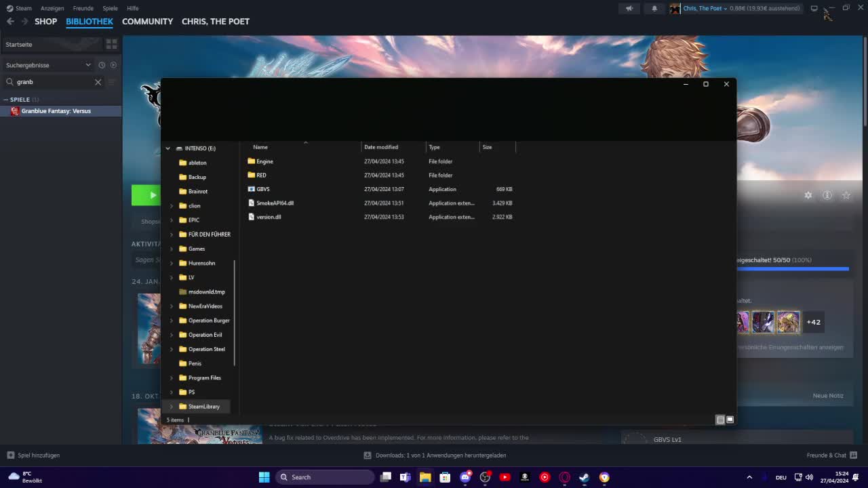
Task: Launch Discord from the taskbar
Action: (x=465, y=477)
